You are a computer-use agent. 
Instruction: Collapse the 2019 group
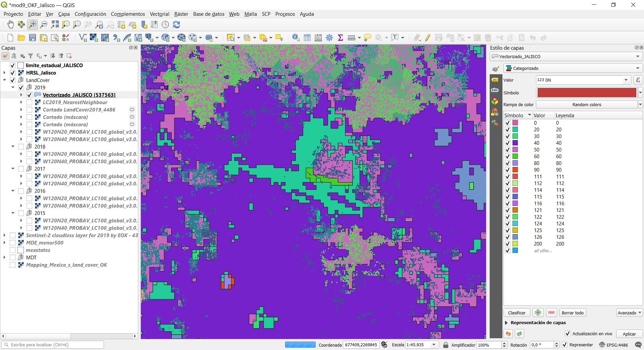click(13, 87)
